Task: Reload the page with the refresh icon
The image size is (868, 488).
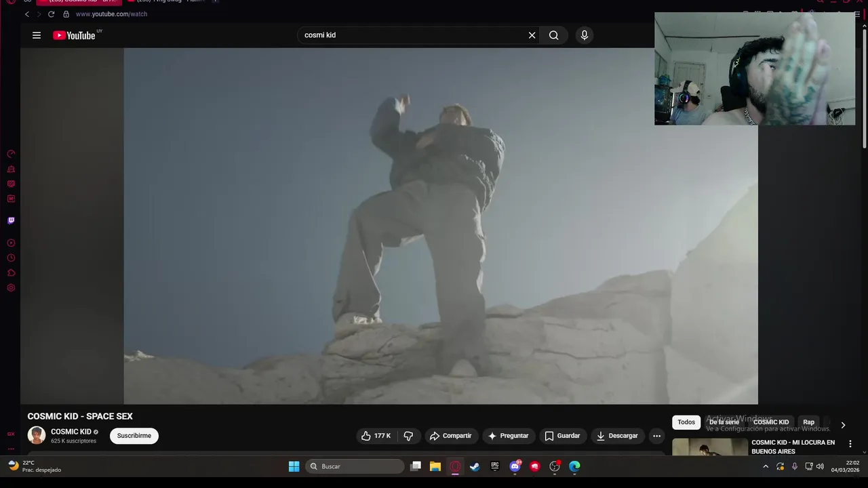Action: pos(51,14)
